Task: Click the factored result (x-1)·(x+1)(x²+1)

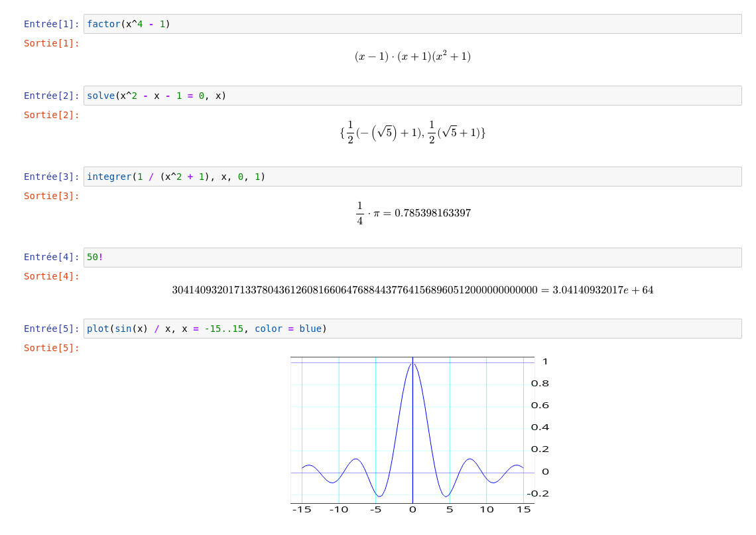Action: [412, 56]
